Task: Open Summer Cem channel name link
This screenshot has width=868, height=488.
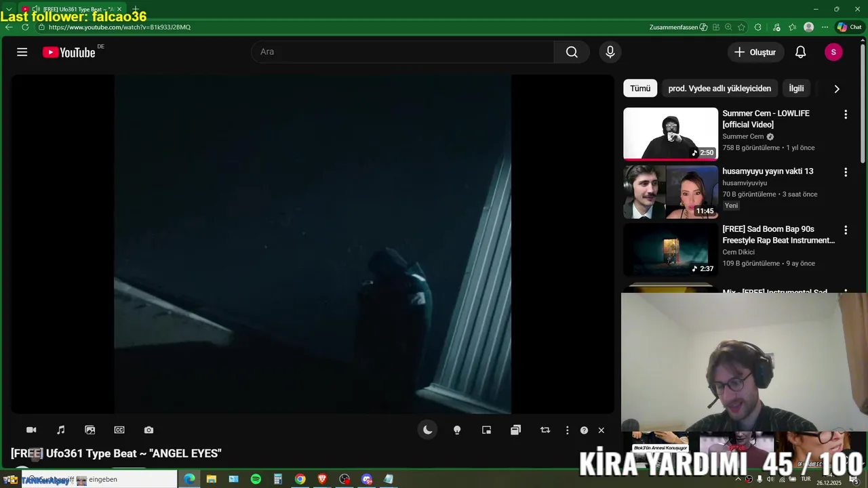Action: (743, 136)
